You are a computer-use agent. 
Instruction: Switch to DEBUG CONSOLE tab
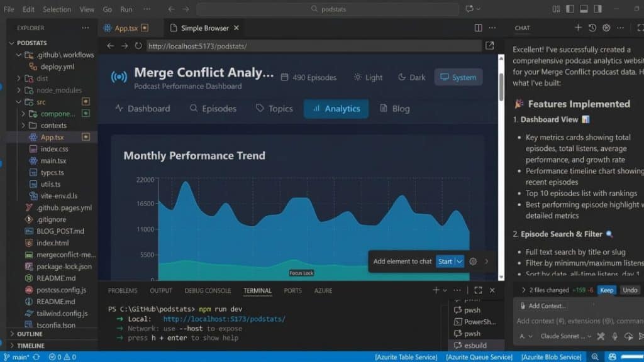(x=208, y=290)
